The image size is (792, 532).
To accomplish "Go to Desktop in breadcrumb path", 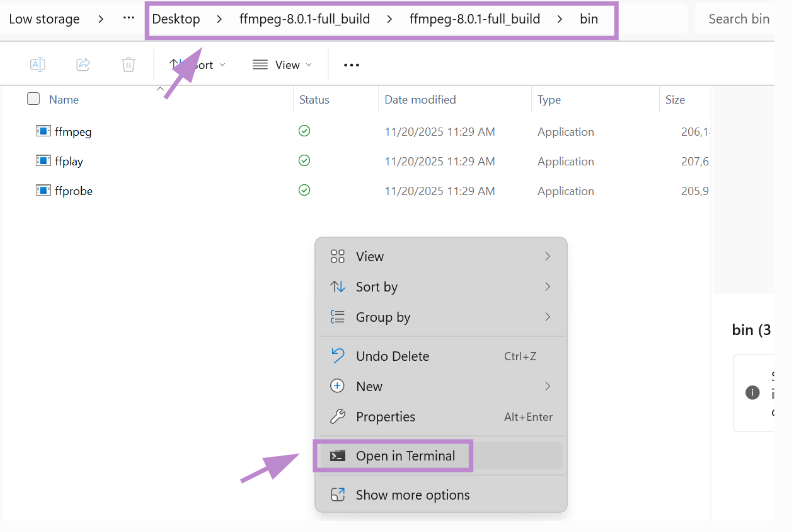I will 176,19.
